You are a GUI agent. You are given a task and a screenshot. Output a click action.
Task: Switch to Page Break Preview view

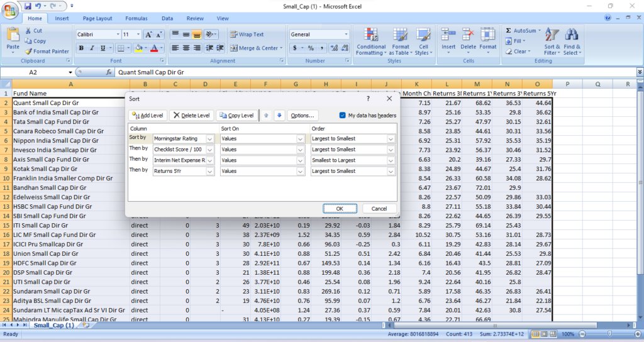tap(553, 334)
